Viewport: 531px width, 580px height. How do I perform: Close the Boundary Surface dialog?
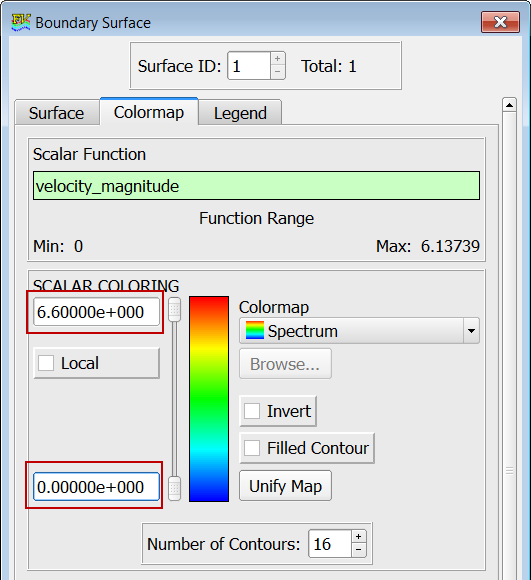pos(500,22)
